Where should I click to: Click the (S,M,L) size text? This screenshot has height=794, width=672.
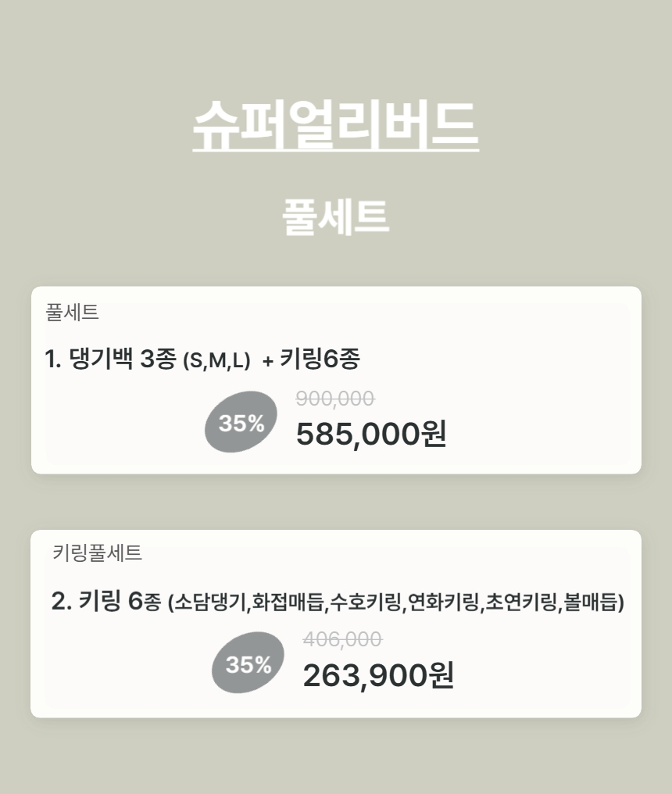click(x=216, y=360)
